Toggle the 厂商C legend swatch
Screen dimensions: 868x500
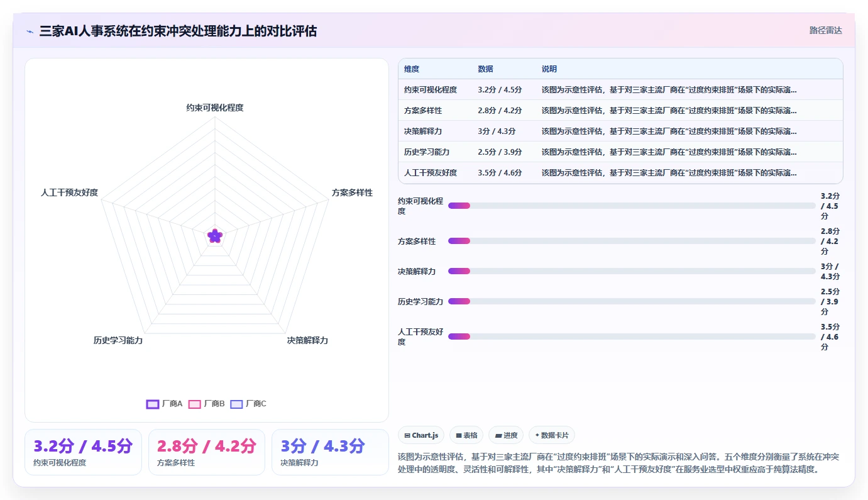[x=236, y=404]
